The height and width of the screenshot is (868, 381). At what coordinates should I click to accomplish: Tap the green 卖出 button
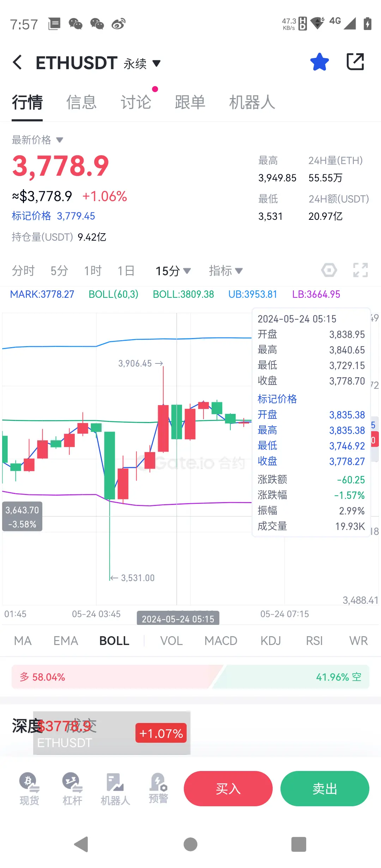coord(325,789)
